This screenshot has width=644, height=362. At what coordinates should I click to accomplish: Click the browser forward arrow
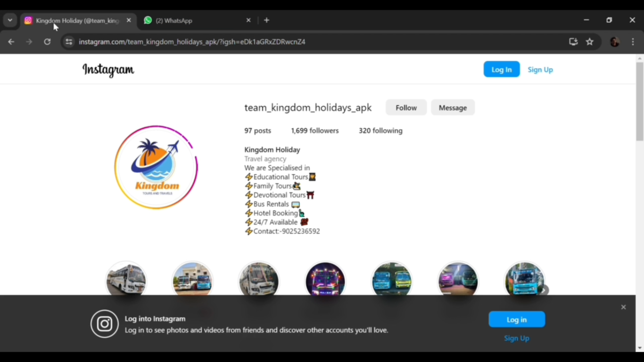tap(29, 42)
